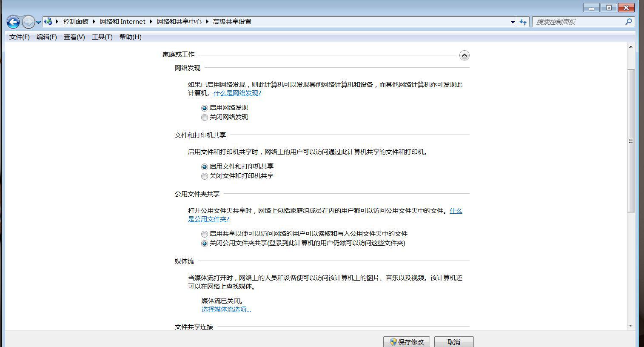The height and width of the screenshot is (347, 644).
Task: Collapse the 家庭或工作 section chevron
Action: (x=464, y=55)
